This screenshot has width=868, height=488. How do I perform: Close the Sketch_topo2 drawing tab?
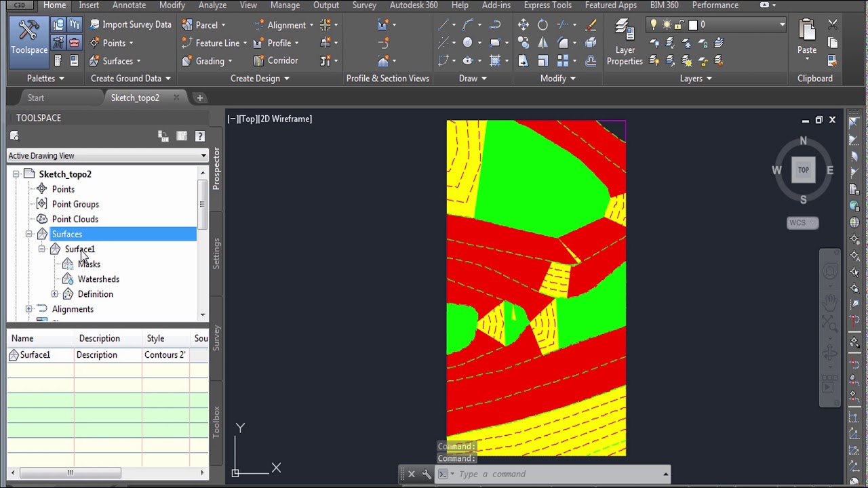point(176,98)
